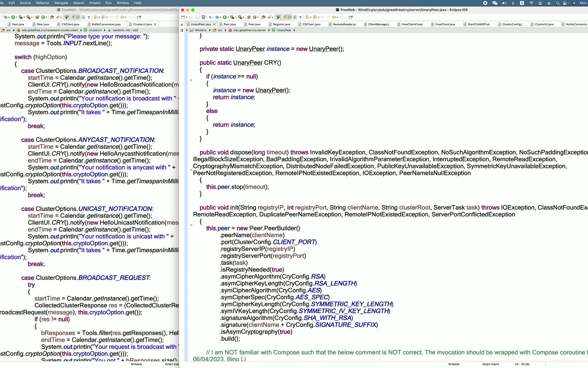Switch to Register.java tab
The width and height of the screenshot is (588, 368).
click(x=279, y=24)
